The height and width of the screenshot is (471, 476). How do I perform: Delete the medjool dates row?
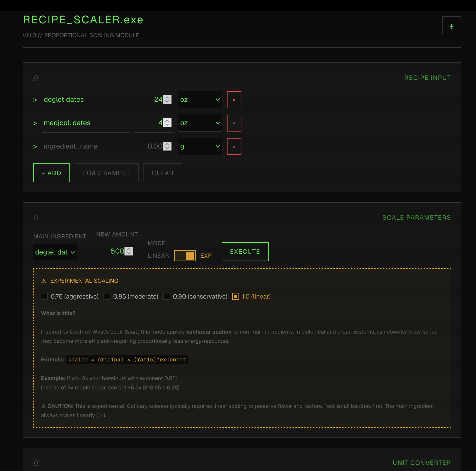[x=234, y=123]
